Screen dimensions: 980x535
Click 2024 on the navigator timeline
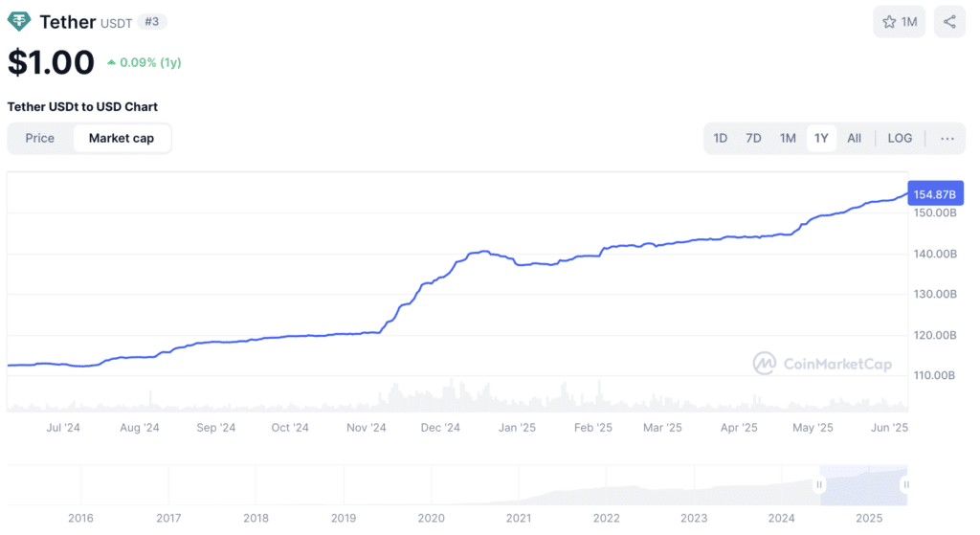781,518
